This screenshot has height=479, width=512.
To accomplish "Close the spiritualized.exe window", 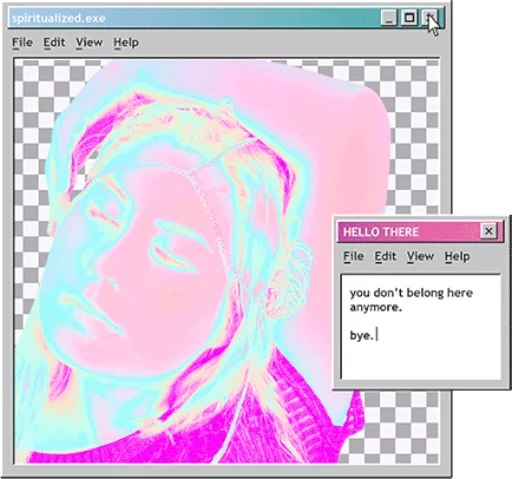I will tap(430, 18).
